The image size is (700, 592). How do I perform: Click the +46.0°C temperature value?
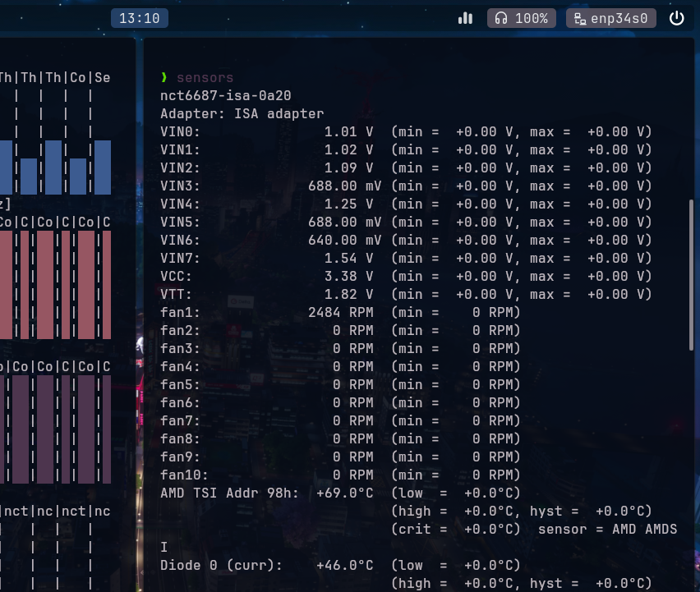344,565
